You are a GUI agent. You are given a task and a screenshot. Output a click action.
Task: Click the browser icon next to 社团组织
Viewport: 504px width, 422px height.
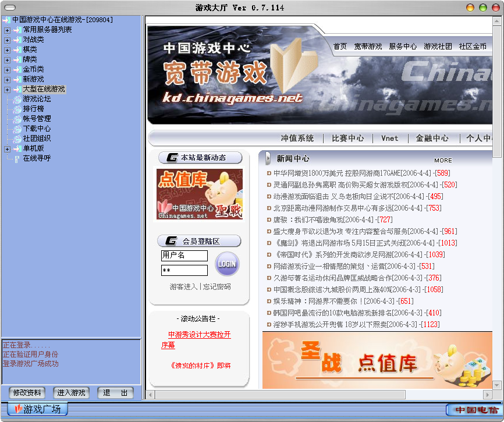coord(17,139)
